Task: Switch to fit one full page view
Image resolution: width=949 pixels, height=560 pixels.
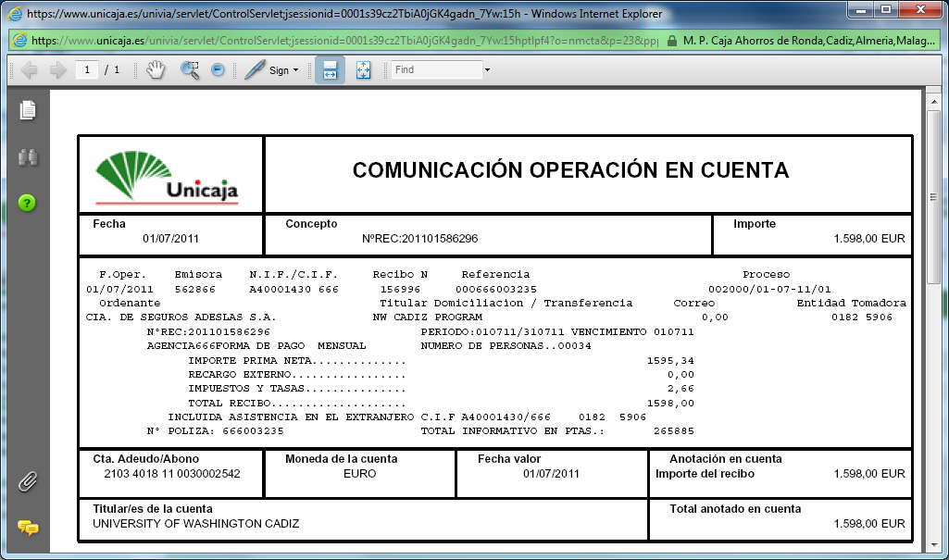Action: pos(363,70)
